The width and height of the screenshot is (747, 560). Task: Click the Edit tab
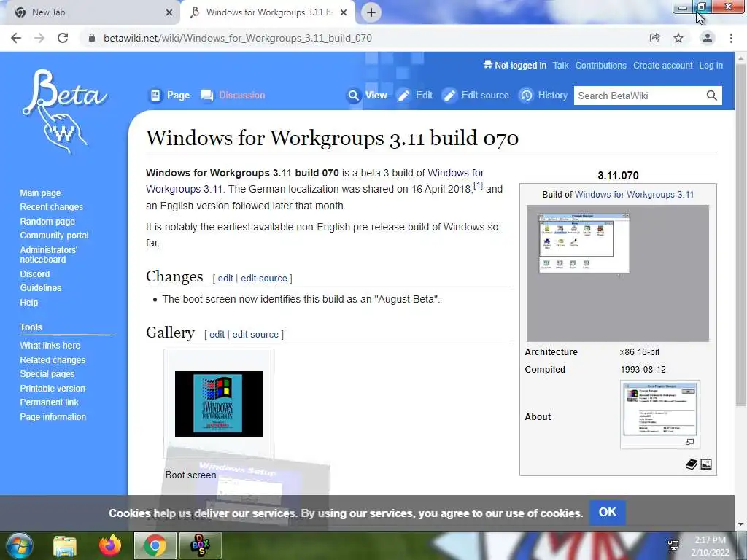(415, 96)
